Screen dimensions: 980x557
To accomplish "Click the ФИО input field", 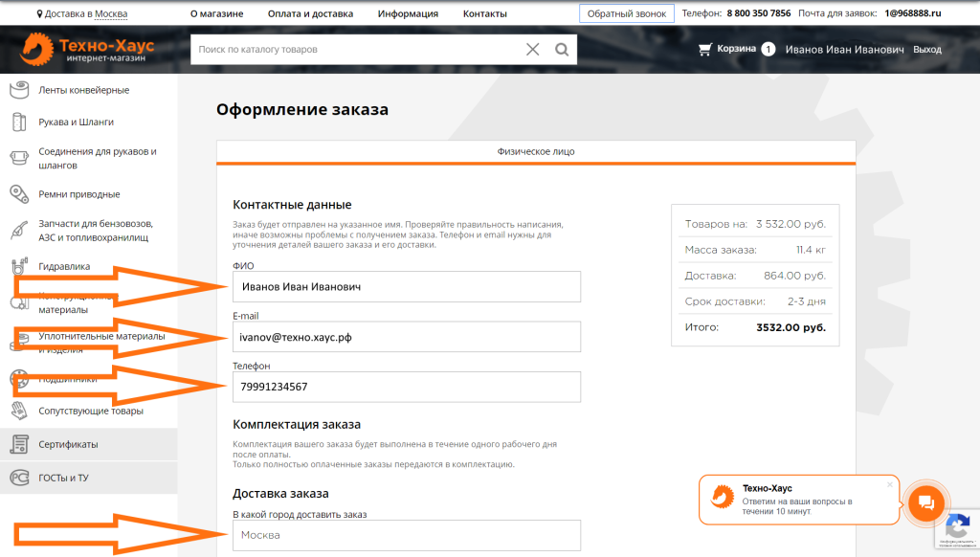I will (406, 286).
